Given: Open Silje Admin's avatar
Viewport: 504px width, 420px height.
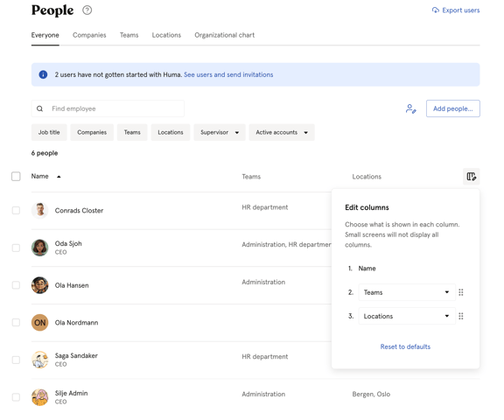Looking at the screenshot, I should [40, 397].
